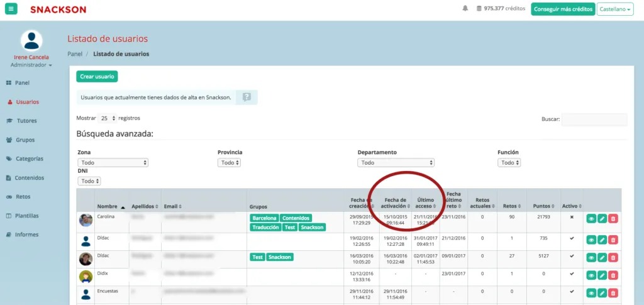Viewport: 644px width, 305px height.
Task: View Carolina user details eye icon
Action: (591, 219)
